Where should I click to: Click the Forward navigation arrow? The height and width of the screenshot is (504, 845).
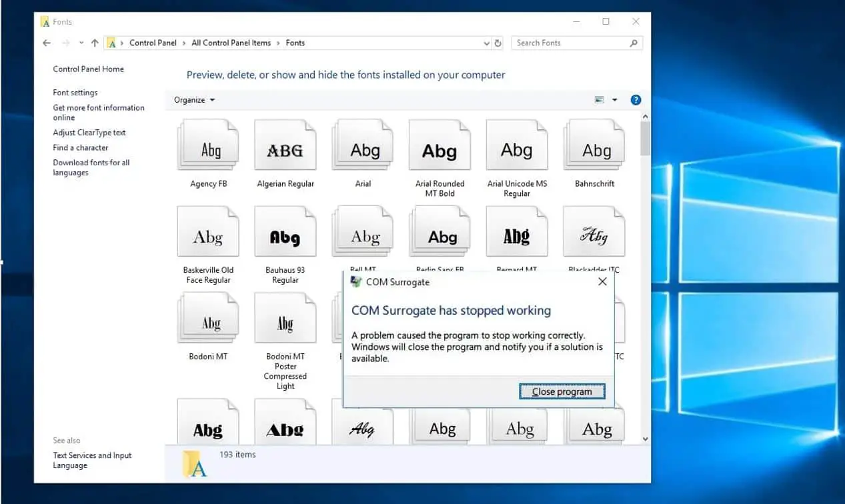click(65, 43)
